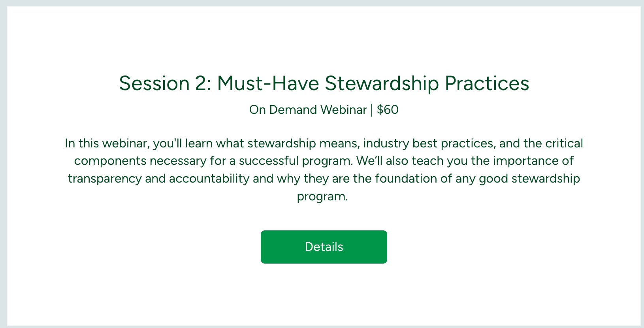Click the final word program above Details

(x=322, y=196)
